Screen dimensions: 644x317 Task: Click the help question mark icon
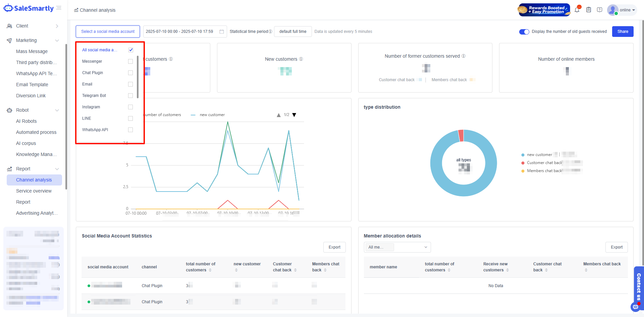[x=599, y=10]
